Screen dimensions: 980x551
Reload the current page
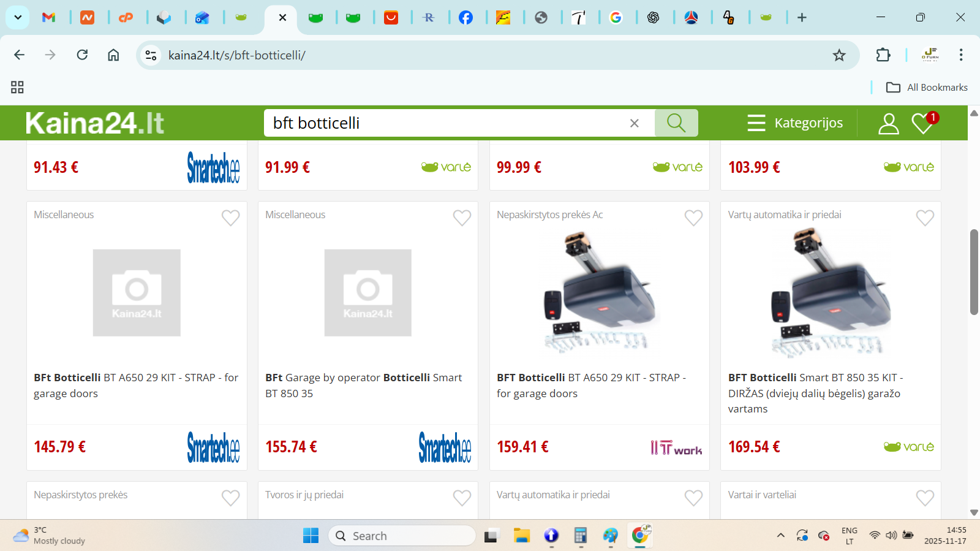[x=82, y=55]
